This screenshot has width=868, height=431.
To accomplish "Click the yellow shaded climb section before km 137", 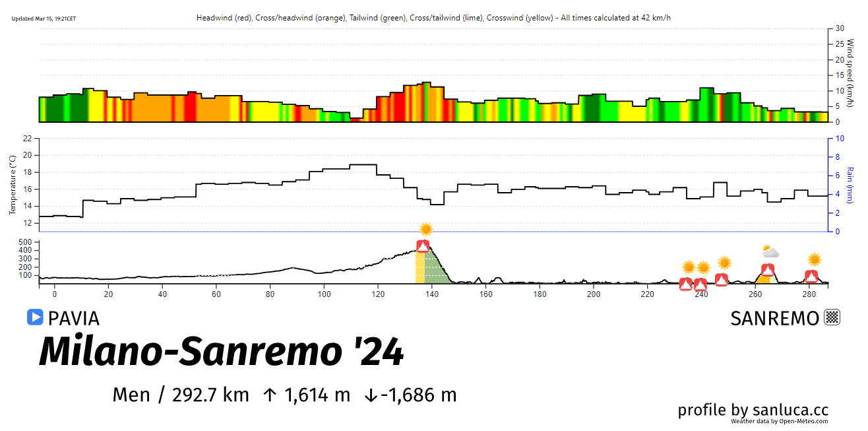I will tap(419, 267).
